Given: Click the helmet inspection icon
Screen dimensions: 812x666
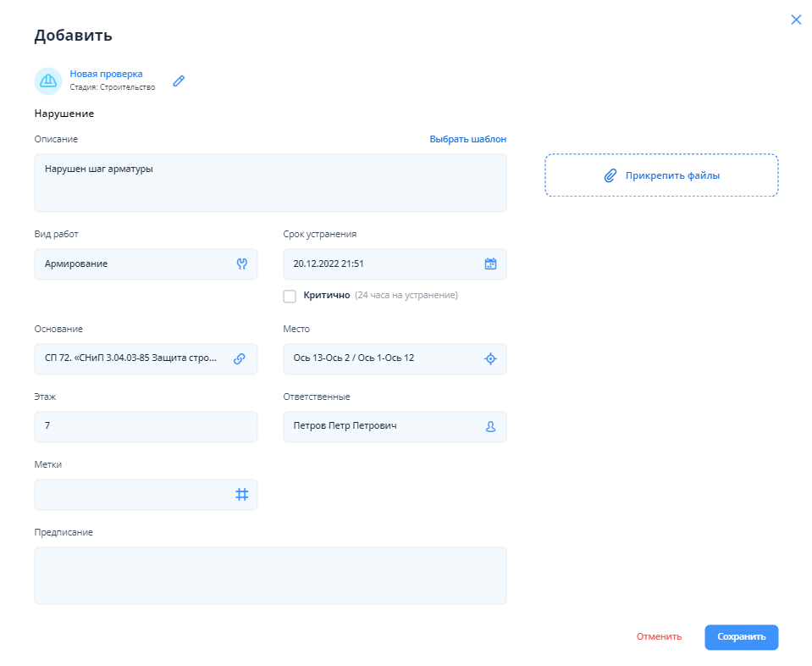Looking at the screenshot, I should click(48, 81).
